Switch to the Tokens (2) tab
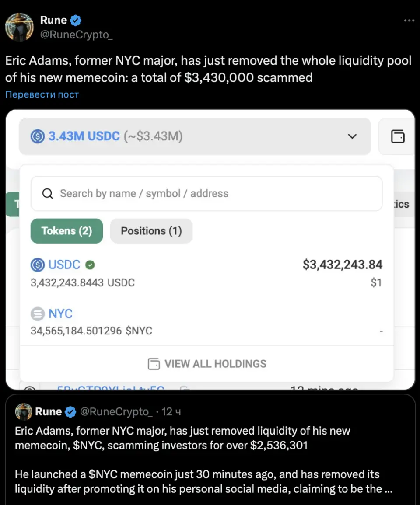Image resolution: width=420 pixels, height=505 pixels. [x=66, y=231]
